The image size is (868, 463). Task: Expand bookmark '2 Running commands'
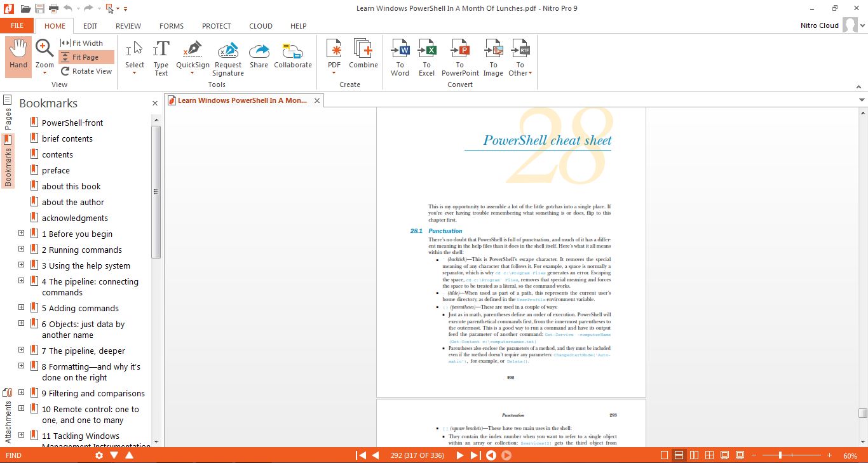click(22, 249)
